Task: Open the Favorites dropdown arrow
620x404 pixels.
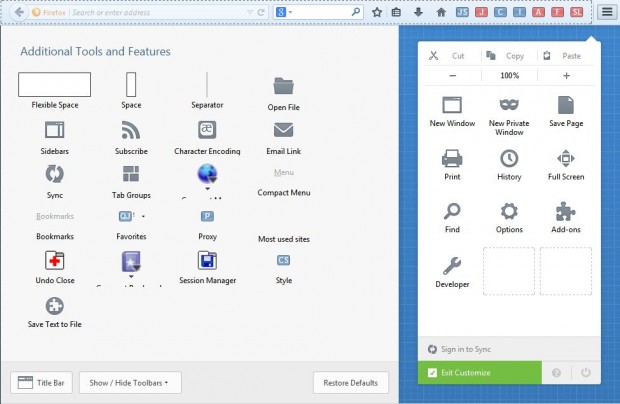Action: pos(143,216)
